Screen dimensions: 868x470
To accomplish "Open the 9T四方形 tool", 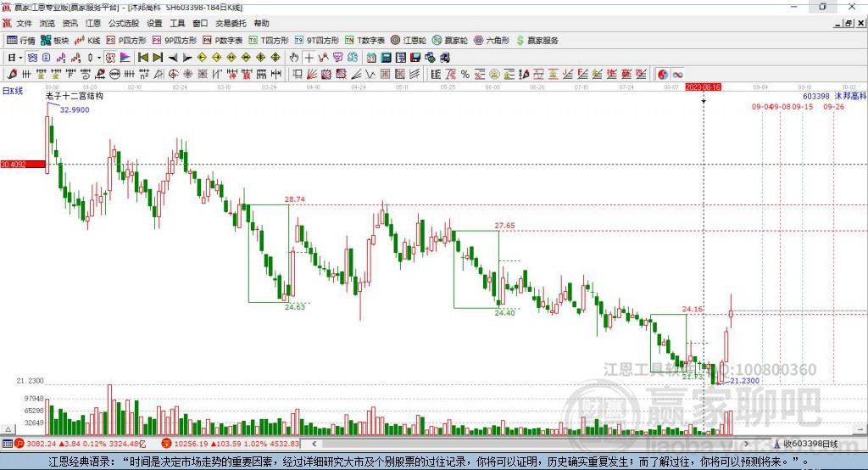I will click(x=317, y=41).
